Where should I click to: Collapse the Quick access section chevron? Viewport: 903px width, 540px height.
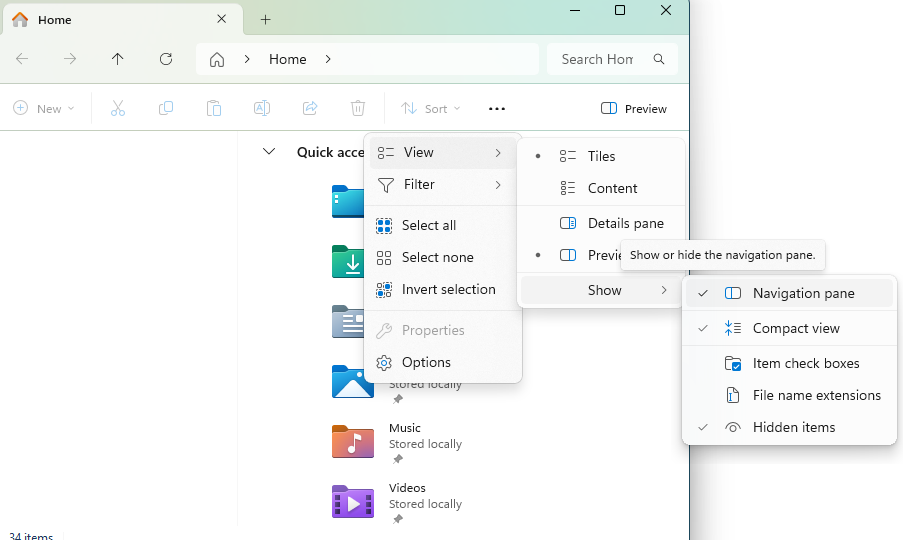click(x=268, y=152)
